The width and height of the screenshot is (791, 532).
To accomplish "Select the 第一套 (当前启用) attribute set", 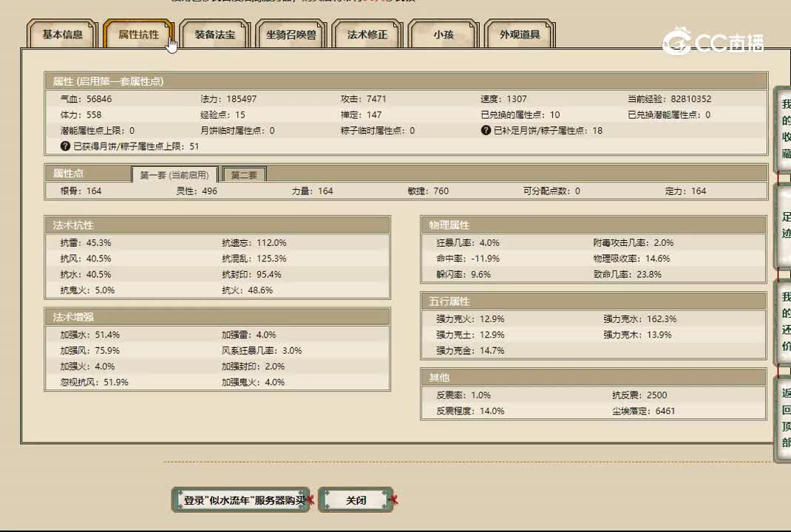I will pyautogui.click(x=174, y=173).
